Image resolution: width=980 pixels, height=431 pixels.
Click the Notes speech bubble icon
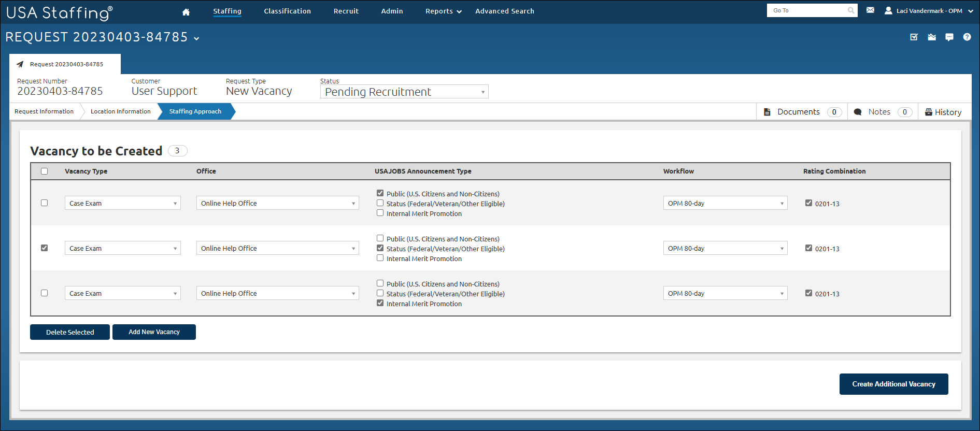pyautogui.click(x=858, y=112)
